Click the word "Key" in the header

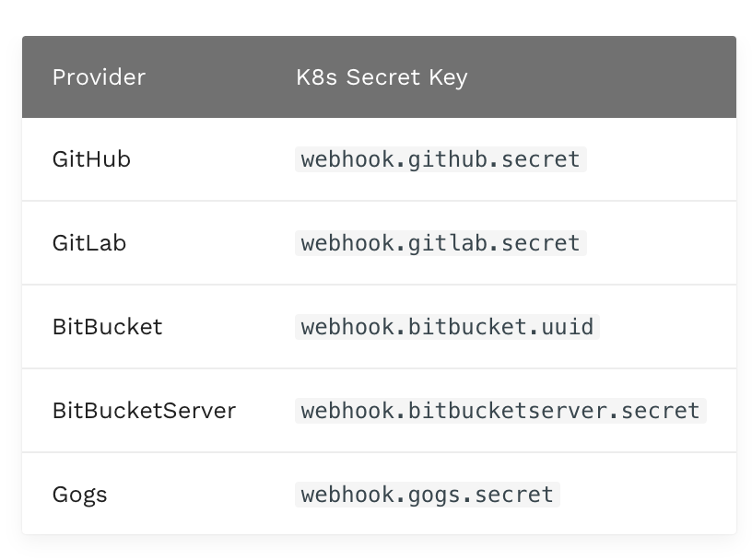click(x=448, y=77)
